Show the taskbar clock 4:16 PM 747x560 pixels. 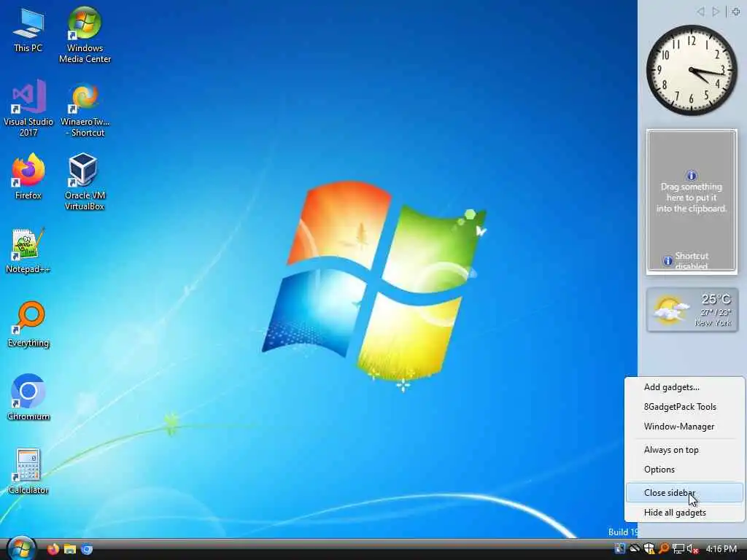[x=721, y=549]
